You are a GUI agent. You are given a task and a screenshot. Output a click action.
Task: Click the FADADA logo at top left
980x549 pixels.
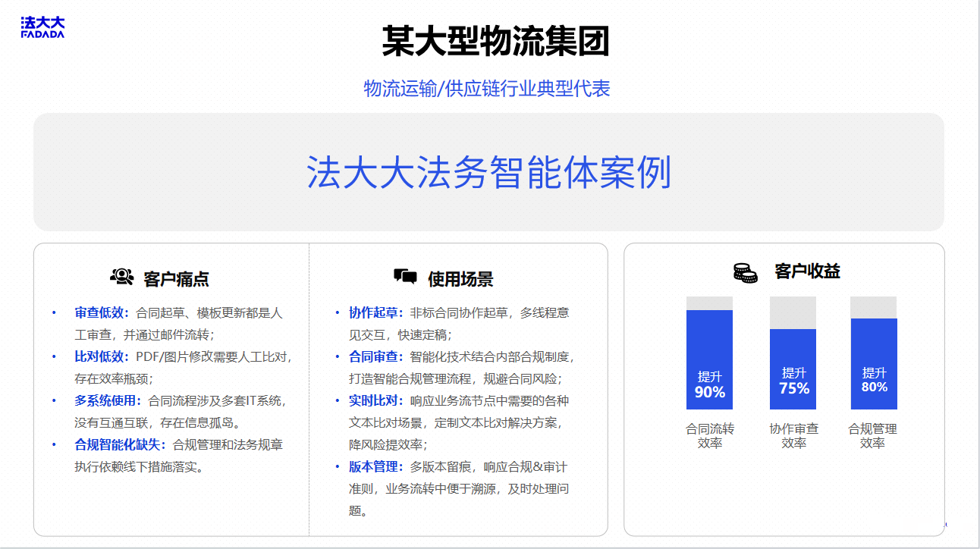(x=42, y=27)
